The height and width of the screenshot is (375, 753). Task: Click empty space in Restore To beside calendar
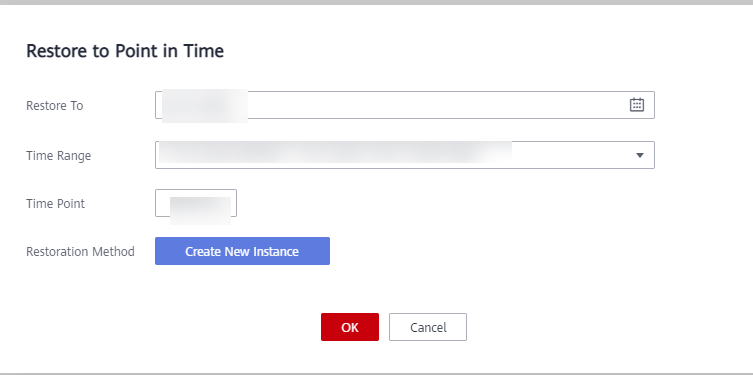tap(437, 105)
